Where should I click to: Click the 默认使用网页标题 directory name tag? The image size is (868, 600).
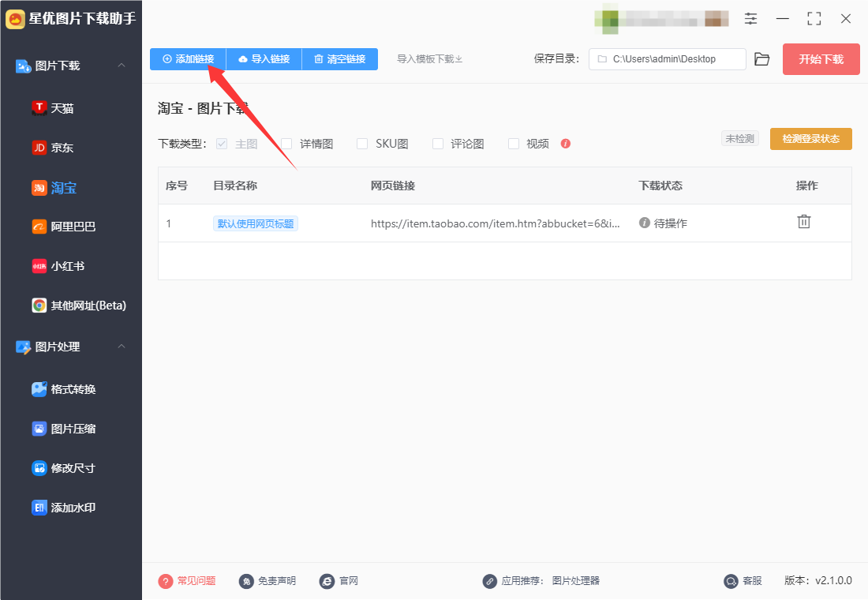point(255,223)
